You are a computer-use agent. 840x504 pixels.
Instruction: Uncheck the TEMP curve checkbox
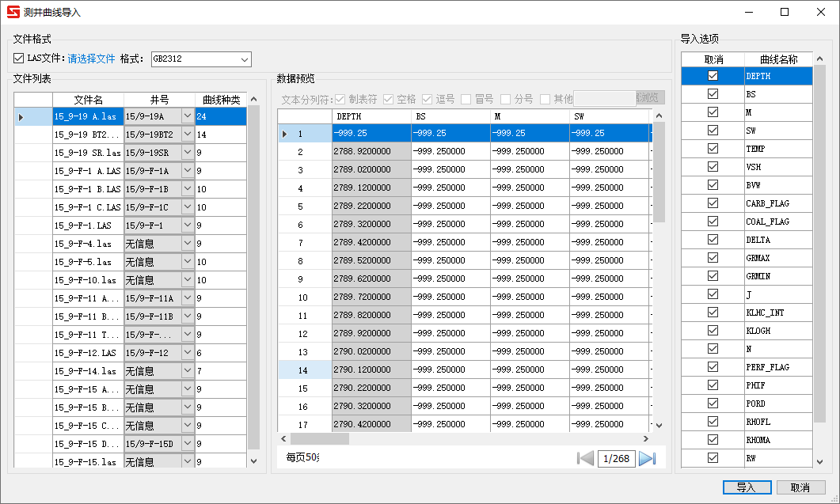[x=713, y=149]
